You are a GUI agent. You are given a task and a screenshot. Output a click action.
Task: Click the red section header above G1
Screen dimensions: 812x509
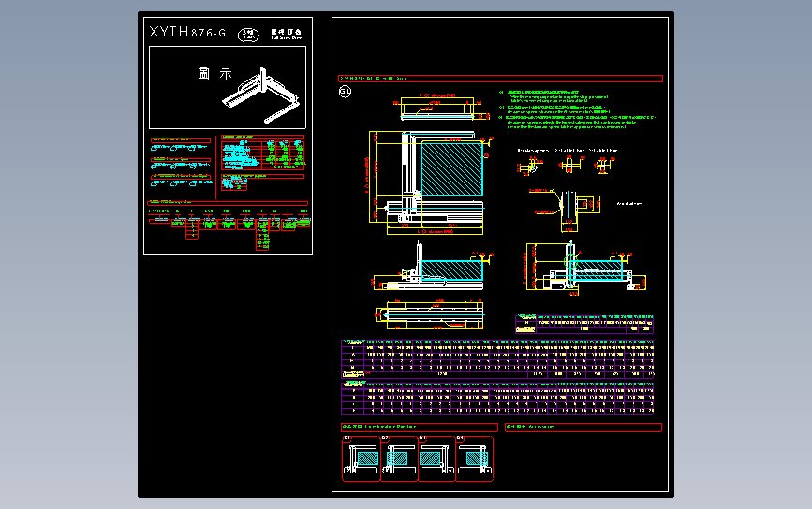(x=500, y=79)
